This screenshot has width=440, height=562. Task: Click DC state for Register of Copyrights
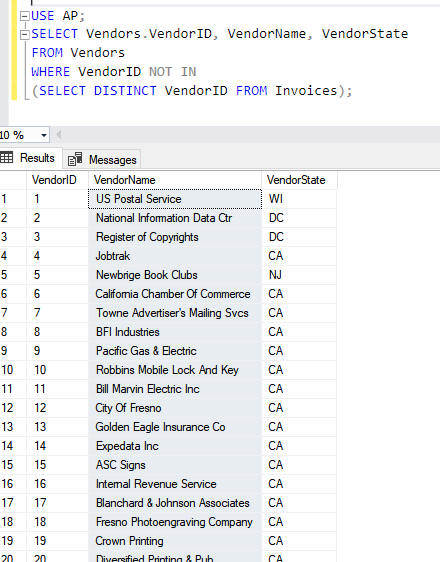(x=299, y=237)
